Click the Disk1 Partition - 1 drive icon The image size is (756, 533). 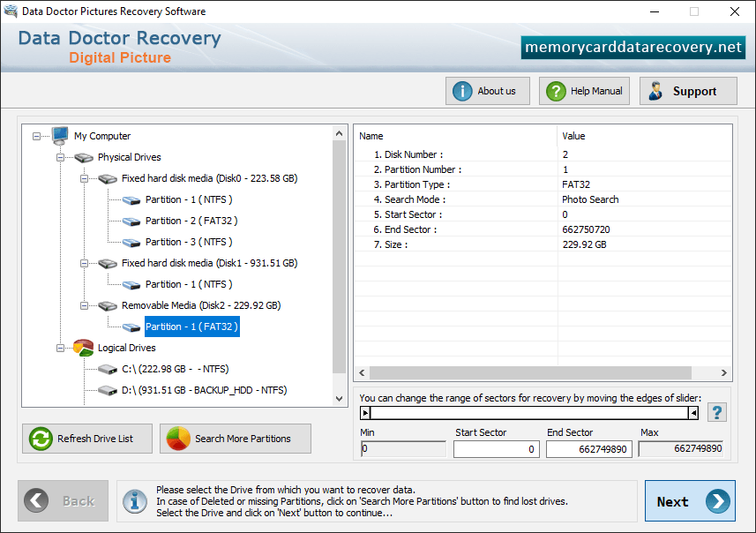131,285
